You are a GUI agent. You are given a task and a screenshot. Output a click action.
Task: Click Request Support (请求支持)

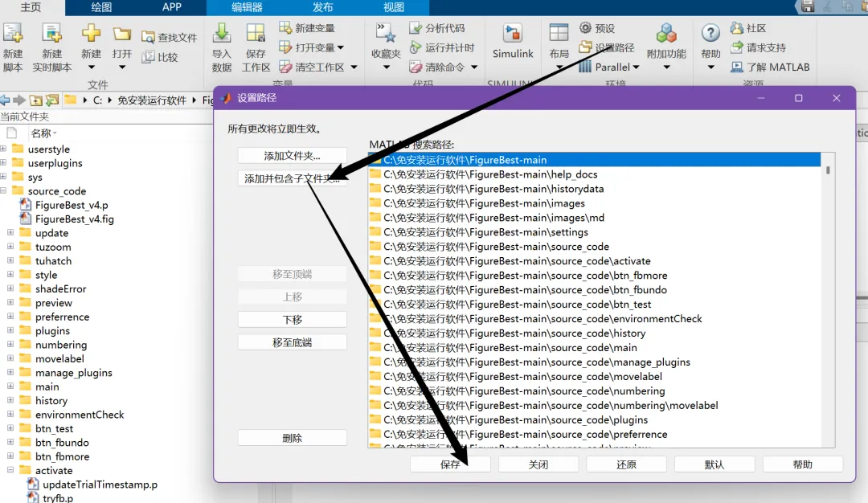click(759, 47)
